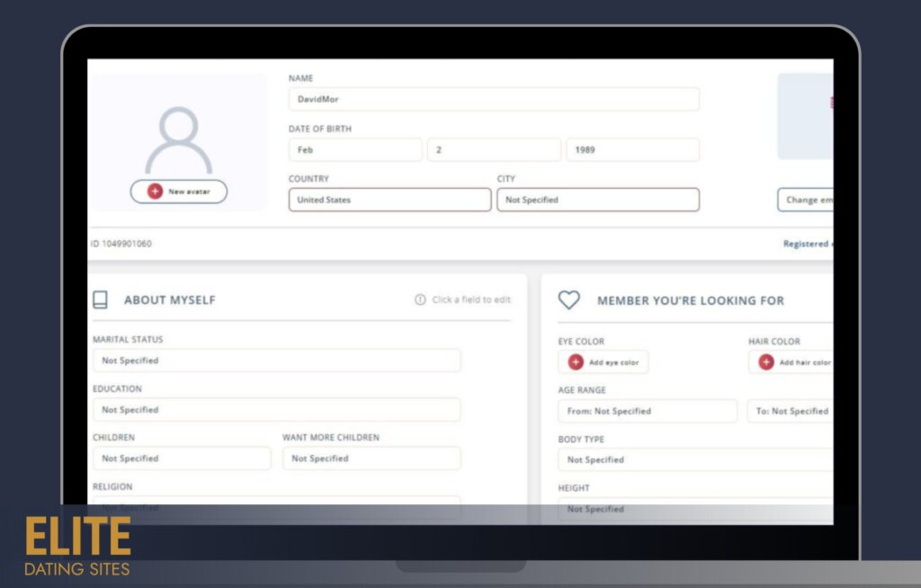The height and width of the screenshot is (588, 921).
Task: Click the person silhouette avatar placeholder icon
Action: pos(178,135)
